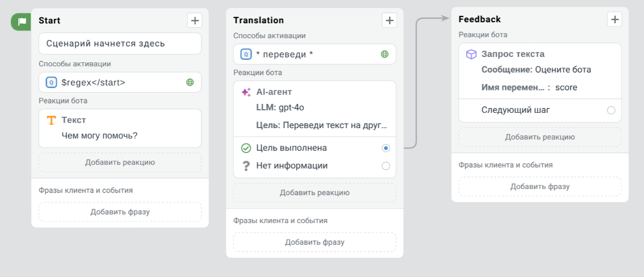
Task: Click plus icon on Translation block
Action: pyautogui.click(x=389, y=20)
